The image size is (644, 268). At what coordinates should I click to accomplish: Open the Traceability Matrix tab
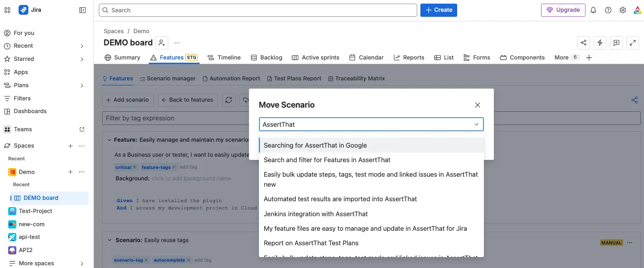(x=356, y=79)
